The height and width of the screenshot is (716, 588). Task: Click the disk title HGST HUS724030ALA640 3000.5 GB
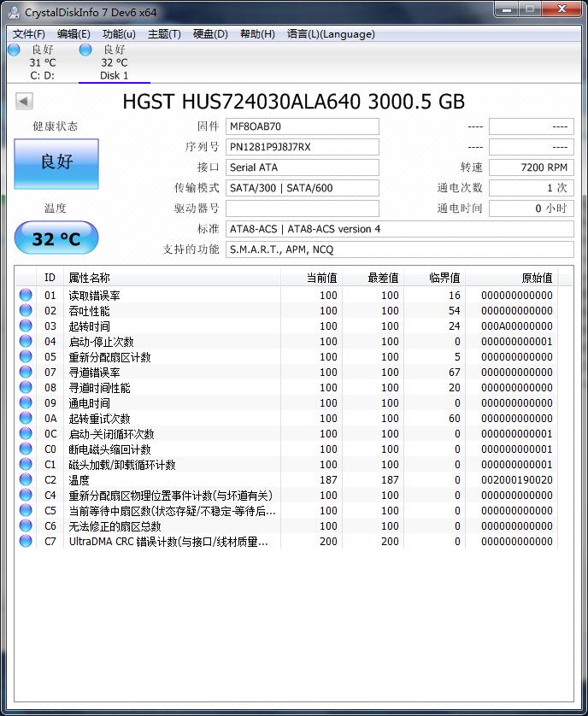[293, 102]
